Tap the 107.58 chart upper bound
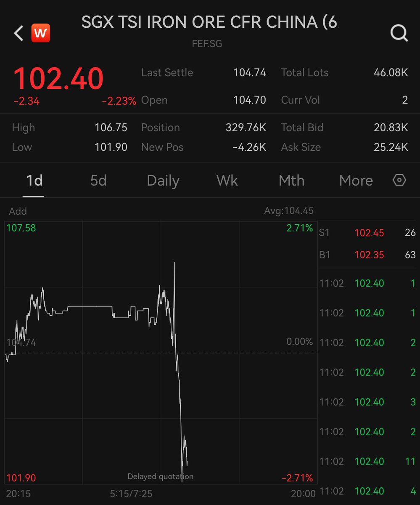Screen dimensions: 420x505 (21, 228)
